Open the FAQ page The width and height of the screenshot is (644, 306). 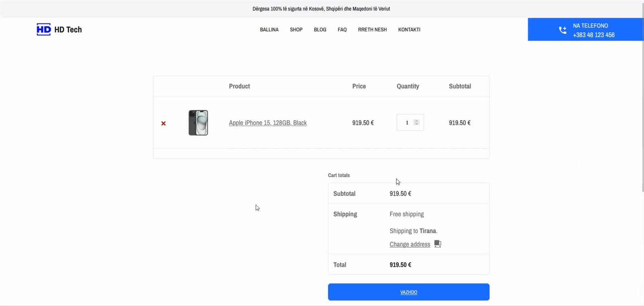point(342,30)
